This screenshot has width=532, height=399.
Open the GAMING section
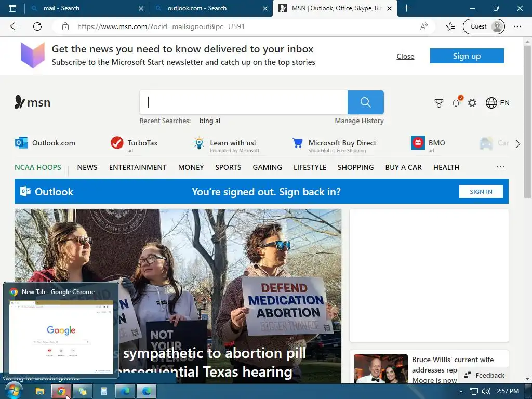pyautogui.click(x=268, y=167)
